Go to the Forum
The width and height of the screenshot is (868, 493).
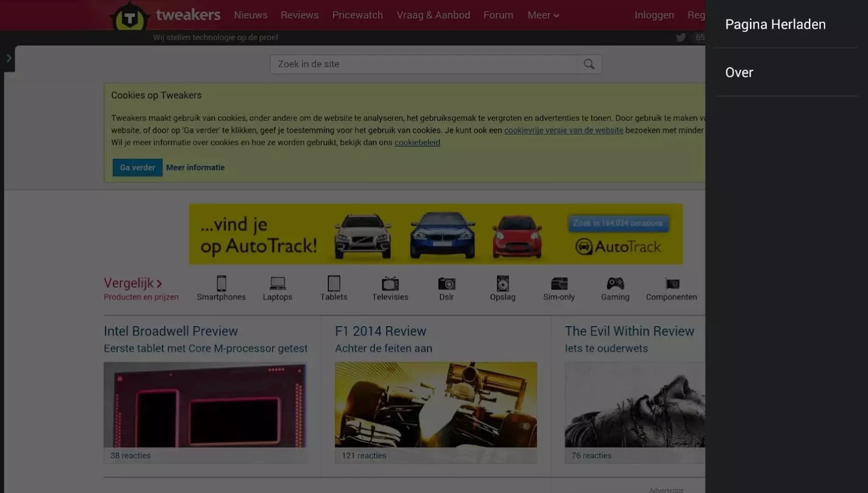498,15
